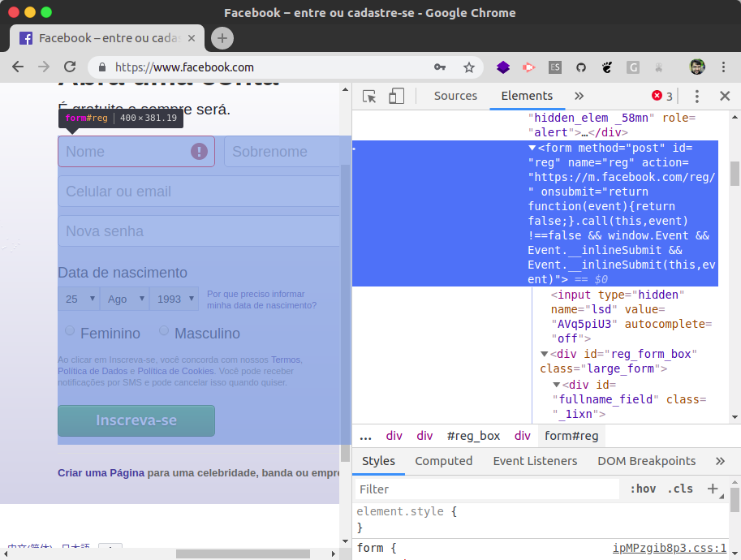This screenshot has width=741, height=560.
Task: Open the birth year dropdown showing 1993
Action: tap(174, 299)
